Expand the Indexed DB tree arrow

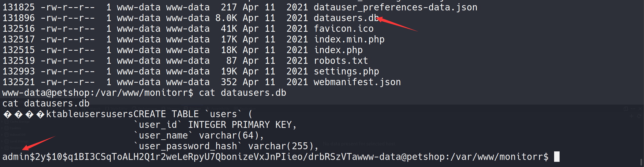pyautogui.click(x=2, y=135)
